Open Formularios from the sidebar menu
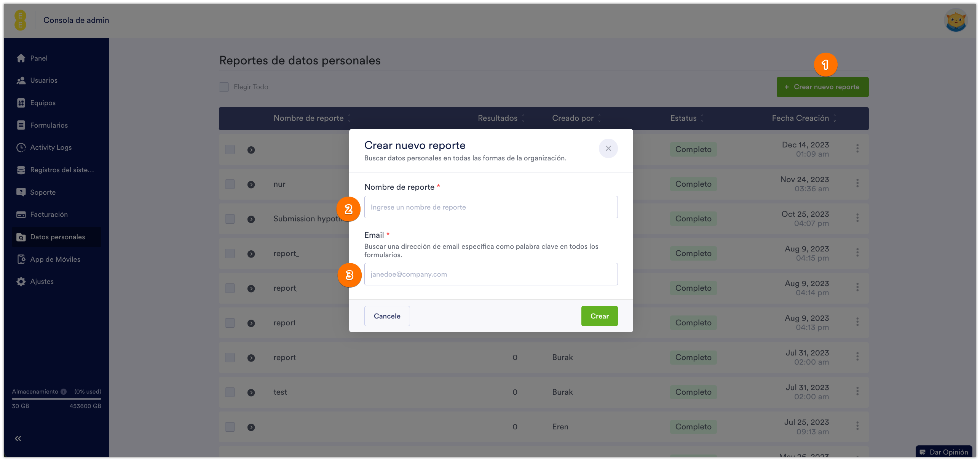This screenshot has height=461, width=980. click(x=49, y=125)
